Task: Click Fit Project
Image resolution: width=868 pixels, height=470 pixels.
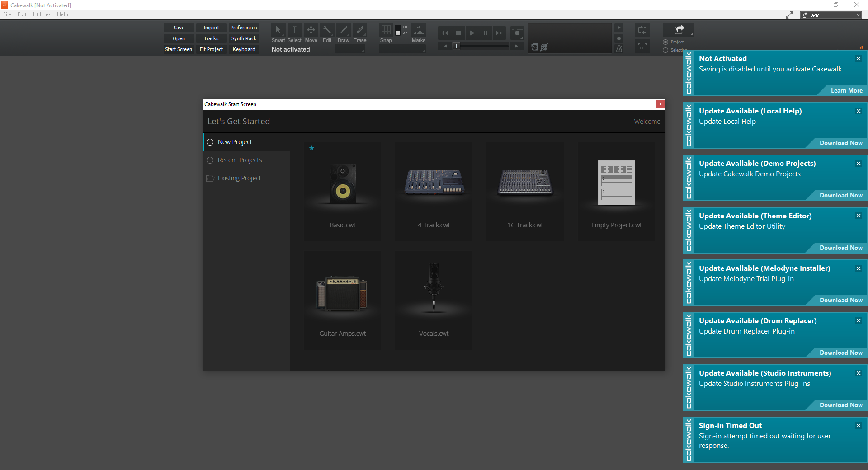Action: coord(211,49)
